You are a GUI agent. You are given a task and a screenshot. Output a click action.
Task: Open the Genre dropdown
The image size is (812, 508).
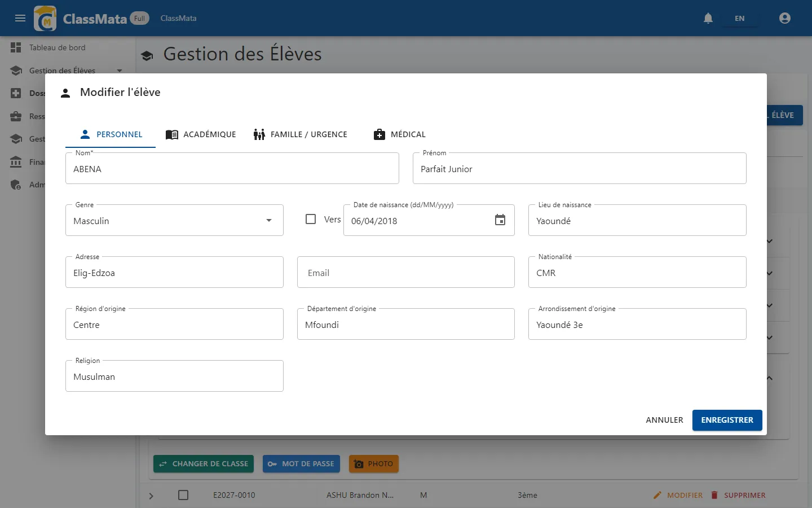[174, 220]
